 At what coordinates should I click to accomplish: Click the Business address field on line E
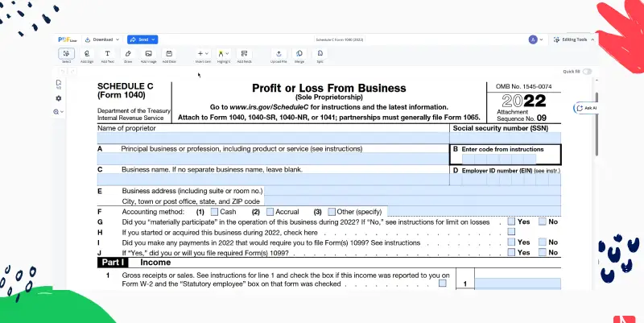click(412, 191)
